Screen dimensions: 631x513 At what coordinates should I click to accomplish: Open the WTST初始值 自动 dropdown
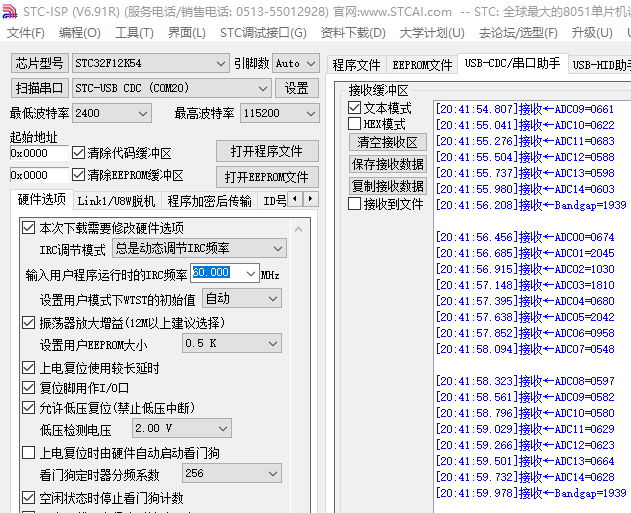(x=242, y=299)
